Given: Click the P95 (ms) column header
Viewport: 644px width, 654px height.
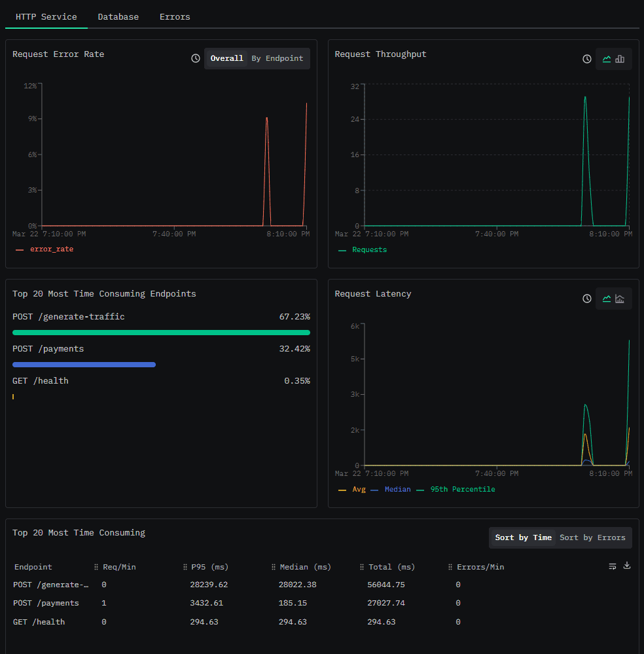Looking at the screenshot, I should click(210, 567).
